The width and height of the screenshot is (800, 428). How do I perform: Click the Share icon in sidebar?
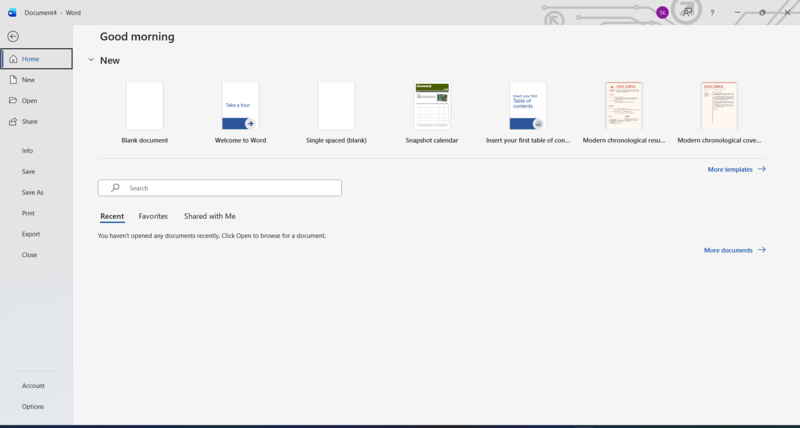12,122
